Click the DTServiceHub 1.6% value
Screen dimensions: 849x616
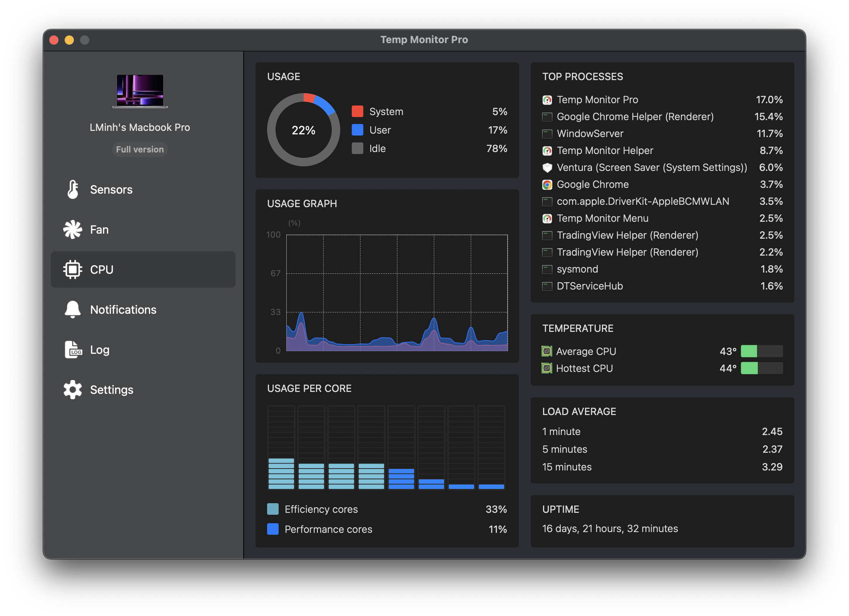tap(772, 286)
